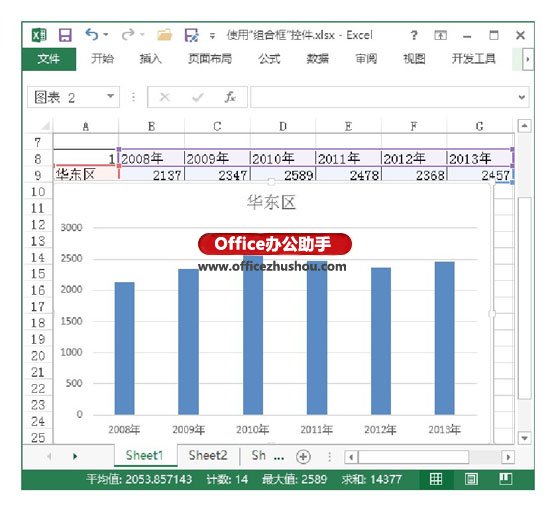Viewport: 550px width, 508px height.
Task: Click the Save icon in quick access toolbar
Action: click(x=65, y=35)
